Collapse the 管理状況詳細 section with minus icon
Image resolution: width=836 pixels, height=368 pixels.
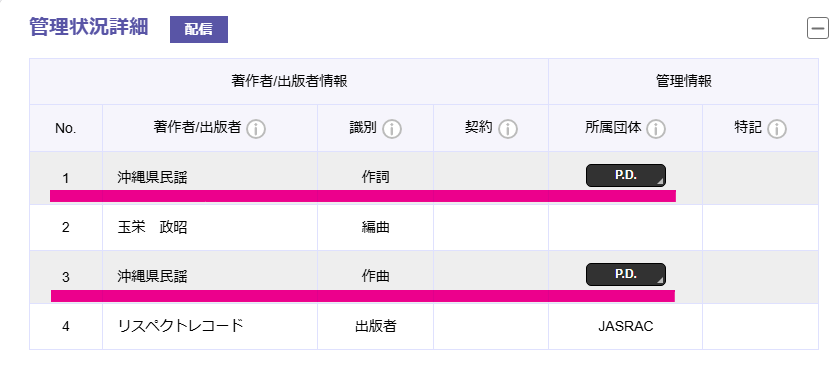point(817,28)
